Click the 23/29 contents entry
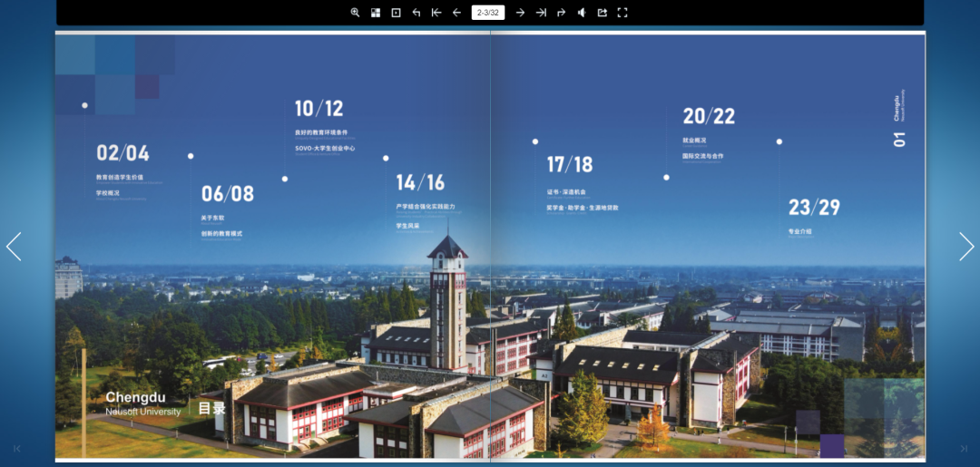Viewport: 980px width, 467px height. click(814, 208)
